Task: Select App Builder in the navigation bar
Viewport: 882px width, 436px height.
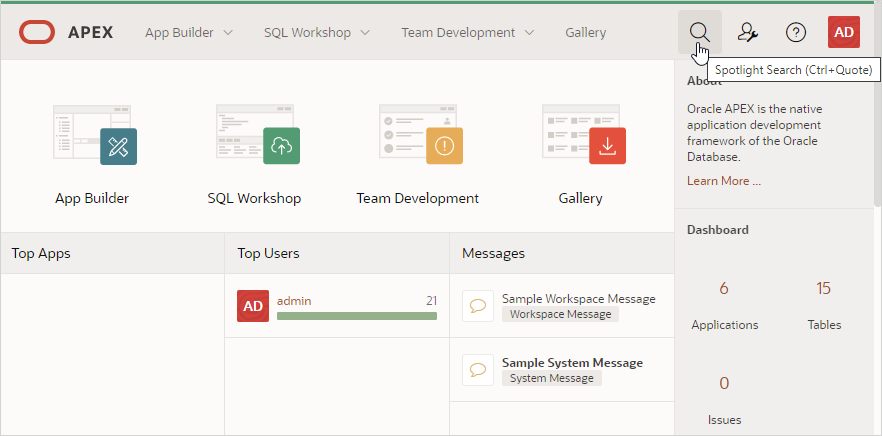Action: click(x=179, y=33)
